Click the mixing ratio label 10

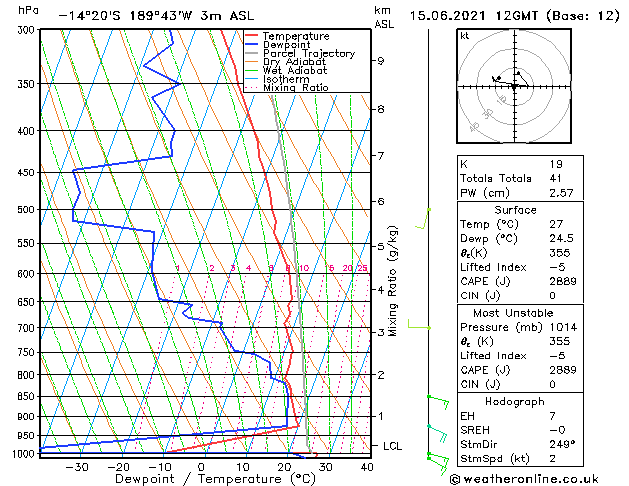pos(304,268)
